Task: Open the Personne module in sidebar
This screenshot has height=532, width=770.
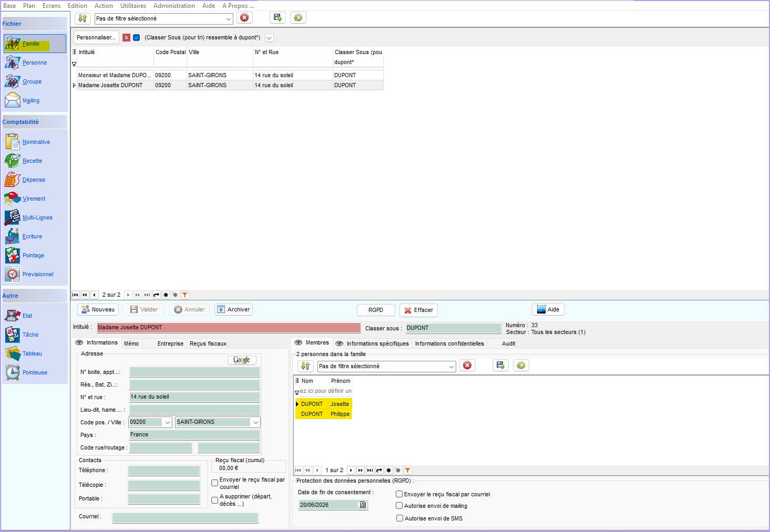Action: pyautogui.click(x=13, y=62)
